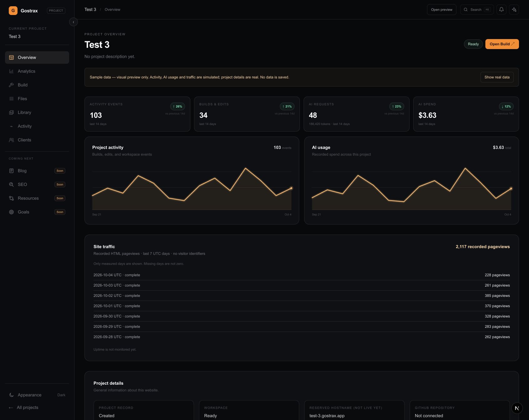The image size is (529, 420).
Task: Collapse the sidebar with the chevron button
Action: click(74, 22)
